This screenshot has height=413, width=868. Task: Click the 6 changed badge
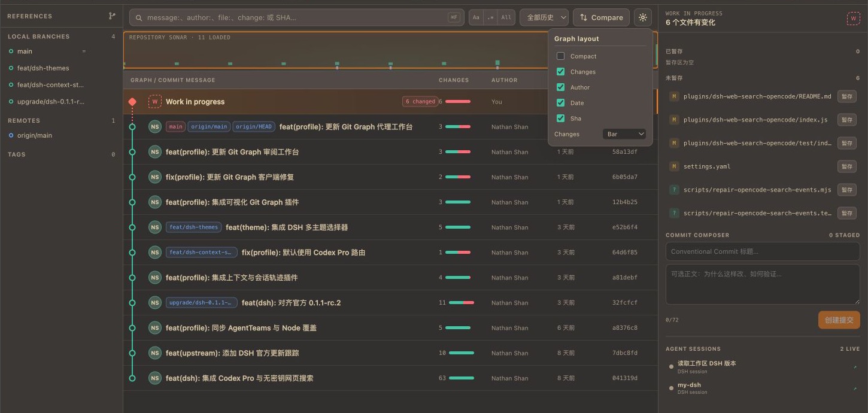(x=420, y=102)
